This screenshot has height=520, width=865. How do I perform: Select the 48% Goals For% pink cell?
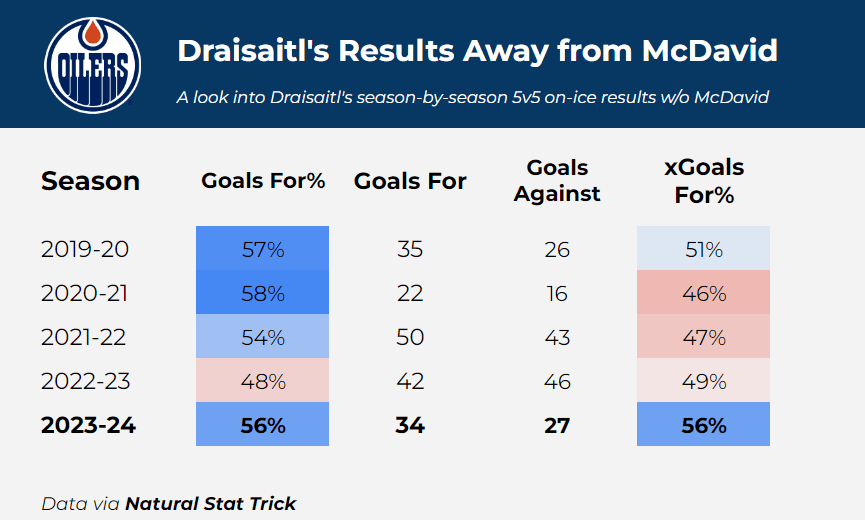coord(263,381)
